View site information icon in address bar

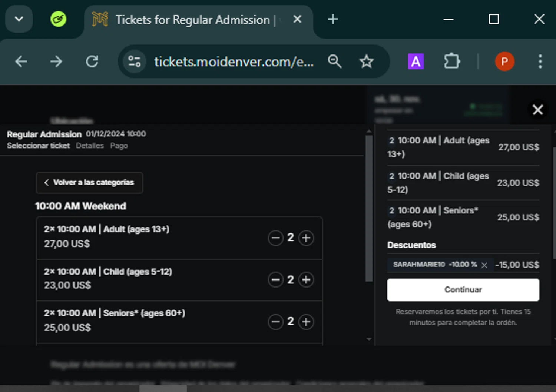click(134, 61)
